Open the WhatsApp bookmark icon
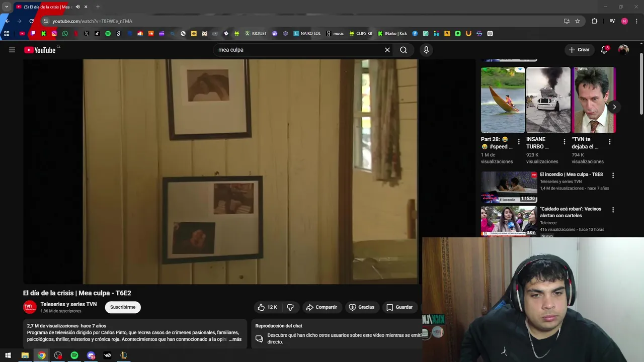The width and height of the screenshot is (644, 362). tap(65, 34)
